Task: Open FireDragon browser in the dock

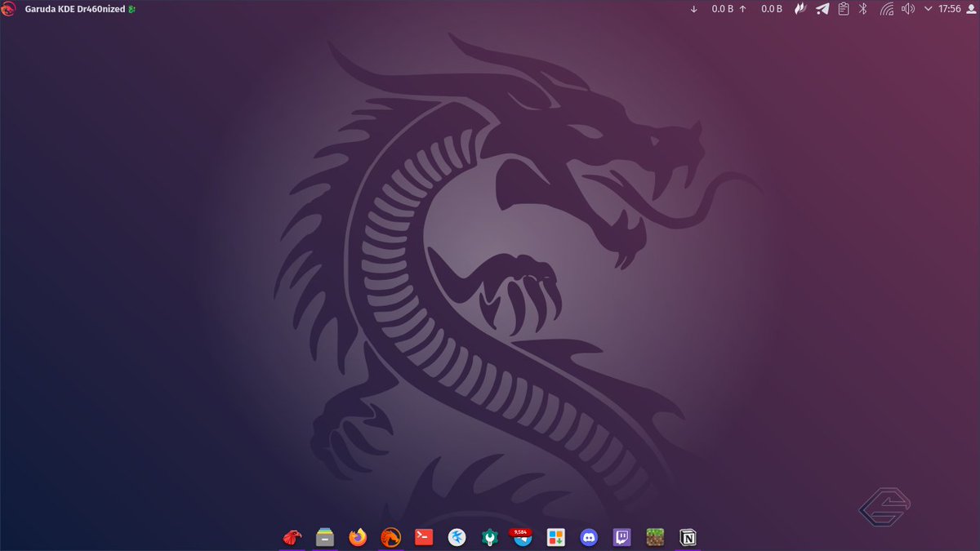Action: point(390,537)
